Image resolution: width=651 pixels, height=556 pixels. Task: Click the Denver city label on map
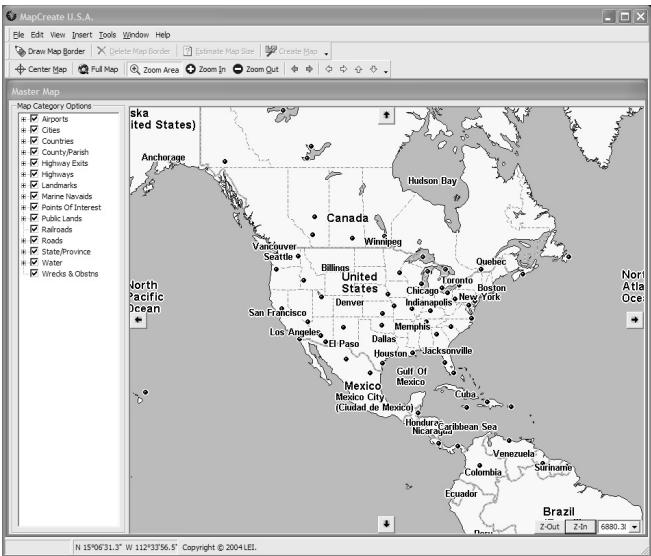(350, 302)
